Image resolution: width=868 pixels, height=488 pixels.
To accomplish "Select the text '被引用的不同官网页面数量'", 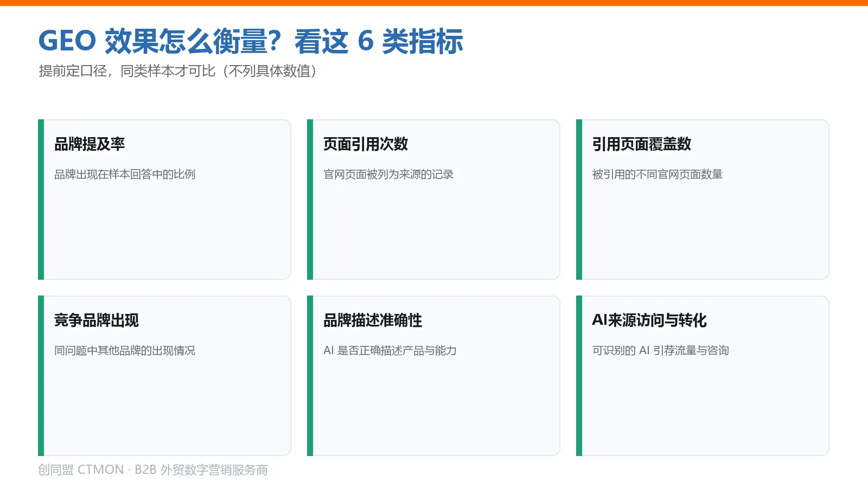I will (658, 175).
